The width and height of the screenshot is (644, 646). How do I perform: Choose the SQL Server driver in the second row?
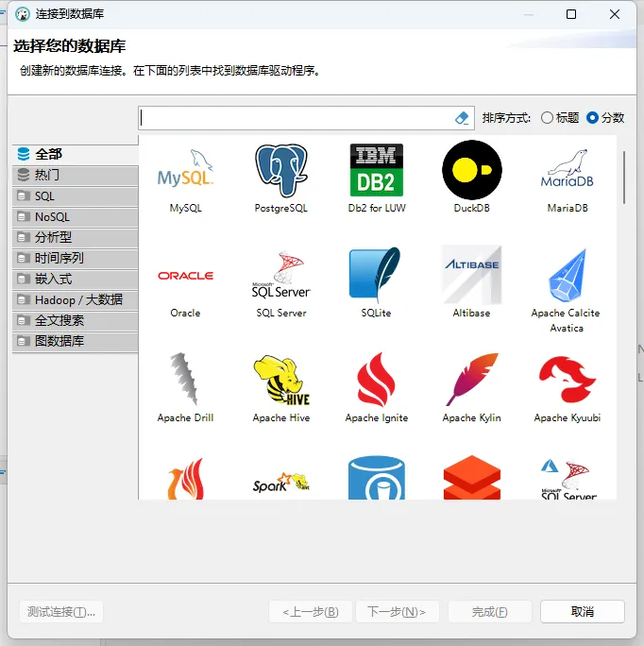click(281, 284)
